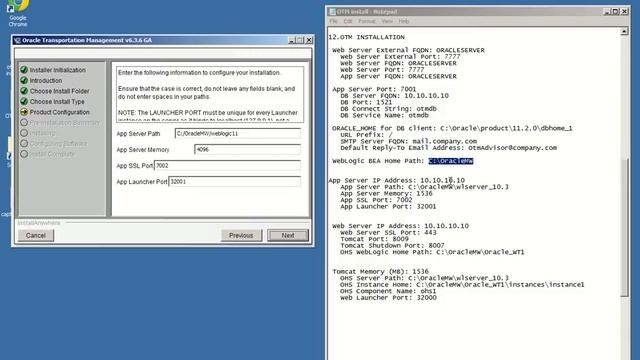Click 'Tomcat Memory (MB): 1536' line
Screen dimensions: 640x360
coord(380,272)
